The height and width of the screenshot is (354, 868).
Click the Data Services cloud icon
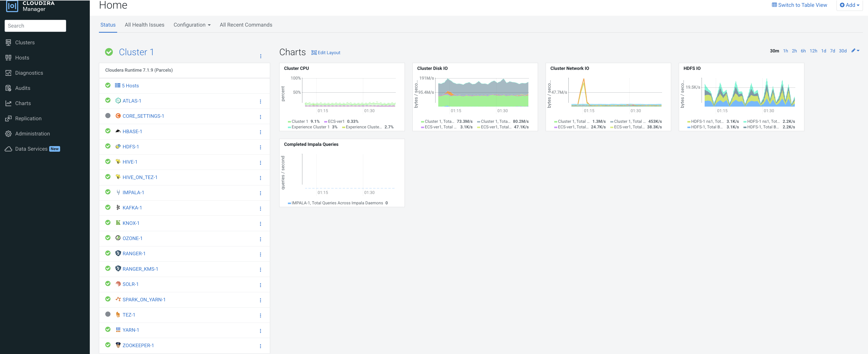tap(8, 149)
